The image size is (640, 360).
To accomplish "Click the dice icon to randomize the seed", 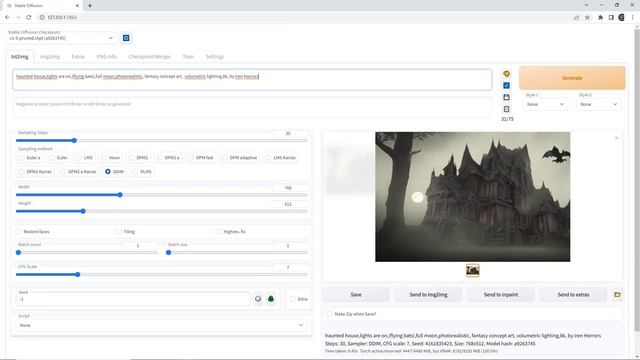I will tap(258, 299).
